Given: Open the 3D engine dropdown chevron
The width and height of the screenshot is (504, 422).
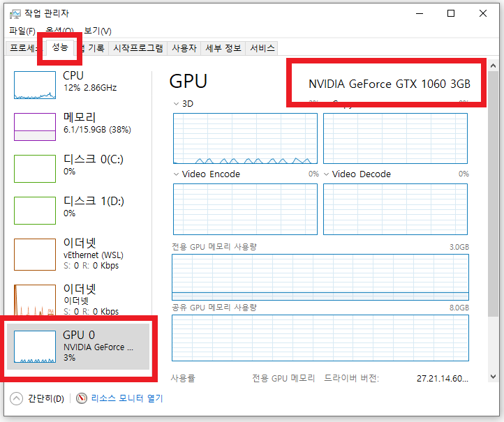Looking at the screenshot, I should click(x=176, y=104).
